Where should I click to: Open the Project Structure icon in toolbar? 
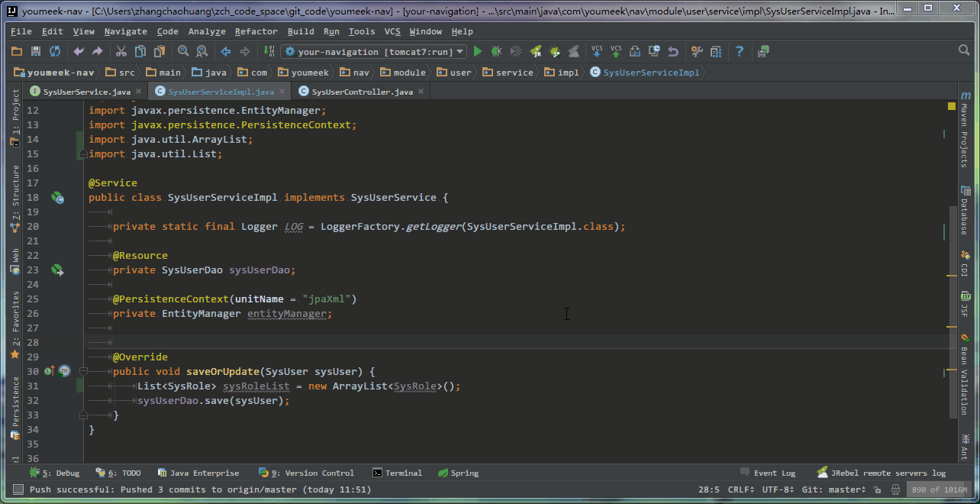pyautogui.click(x=715, y=51)
